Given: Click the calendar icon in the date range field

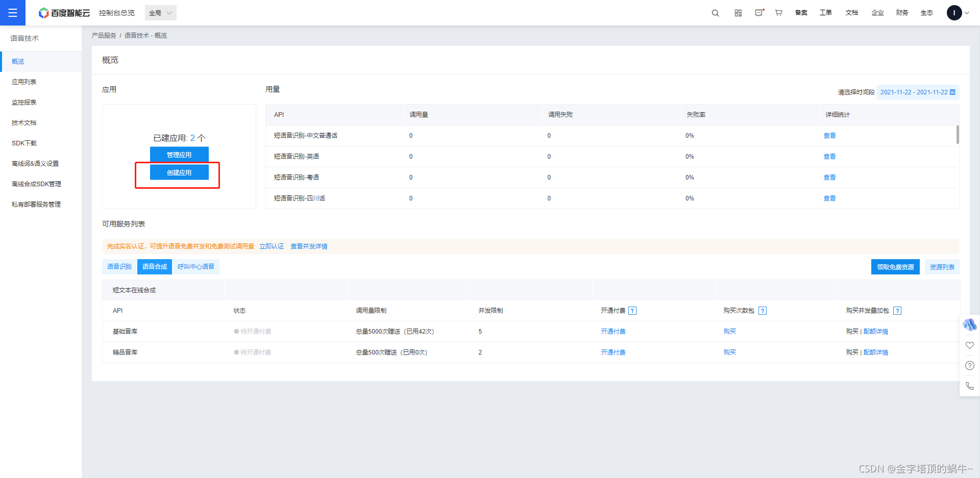Looking at the screenshot, I should (952, 92).
